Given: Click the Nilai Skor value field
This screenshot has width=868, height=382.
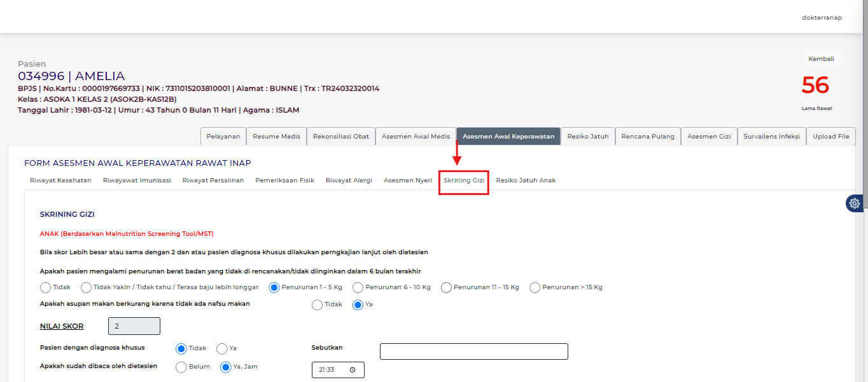Looking at the screenshot, I should (x=134, y=326).
